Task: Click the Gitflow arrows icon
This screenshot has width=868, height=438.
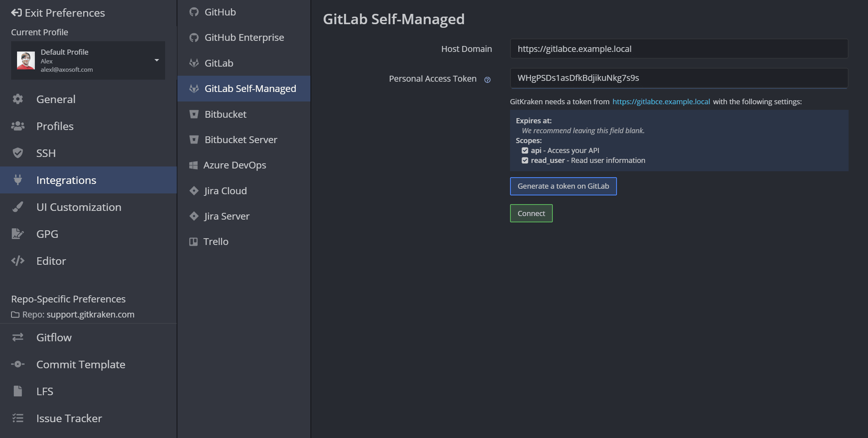Action: (18, 337)
